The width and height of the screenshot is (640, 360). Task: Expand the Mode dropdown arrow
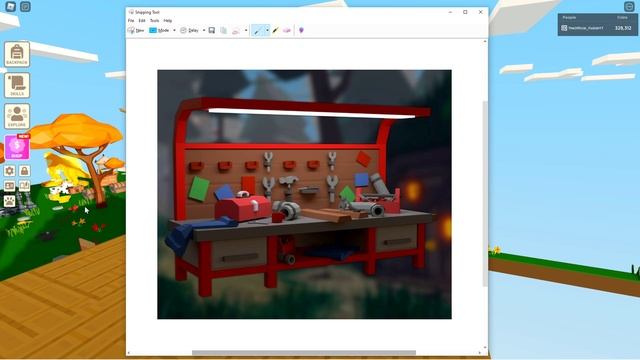coord(174,30)
